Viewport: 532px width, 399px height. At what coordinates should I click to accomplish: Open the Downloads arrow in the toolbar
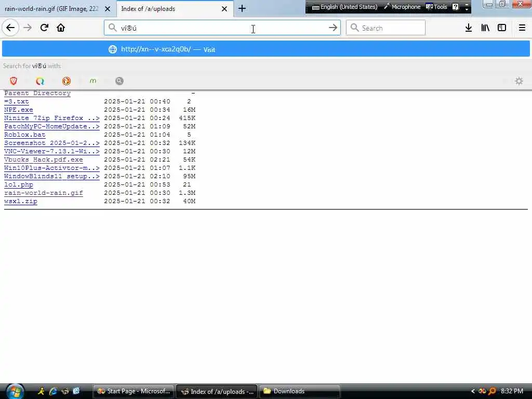469,28
